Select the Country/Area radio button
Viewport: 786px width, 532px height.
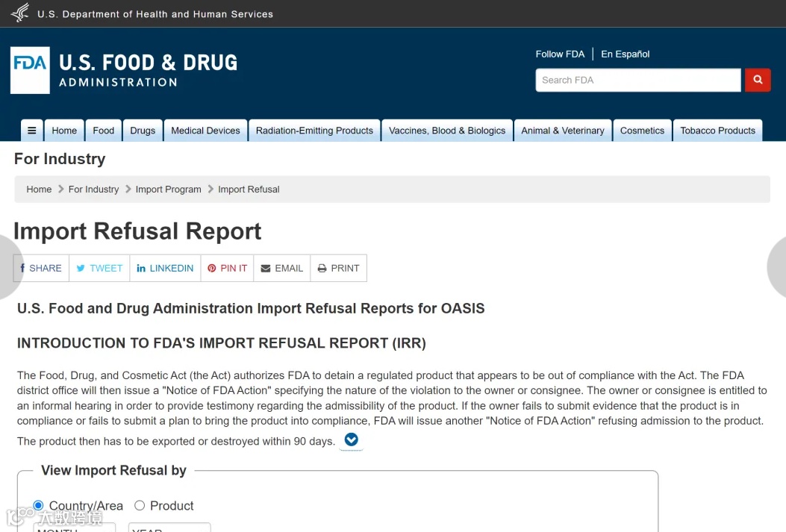tap(38, 505)
